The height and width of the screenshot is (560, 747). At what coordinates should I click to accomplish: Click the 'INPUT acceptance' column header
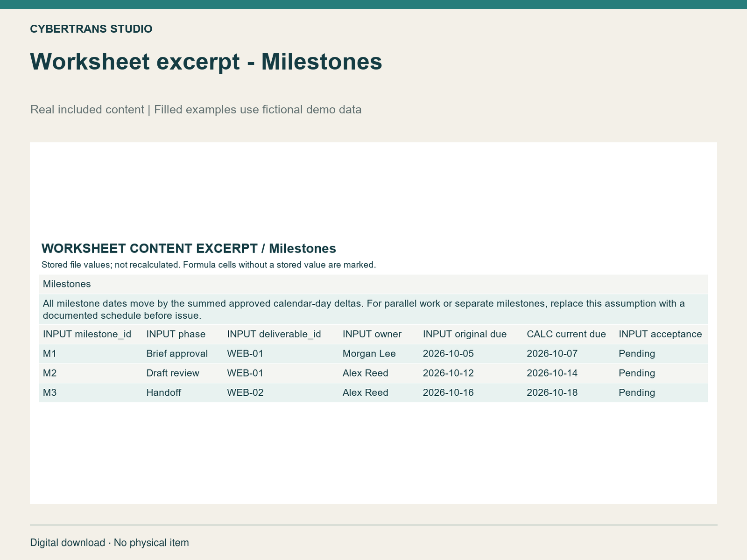[660, 334]
